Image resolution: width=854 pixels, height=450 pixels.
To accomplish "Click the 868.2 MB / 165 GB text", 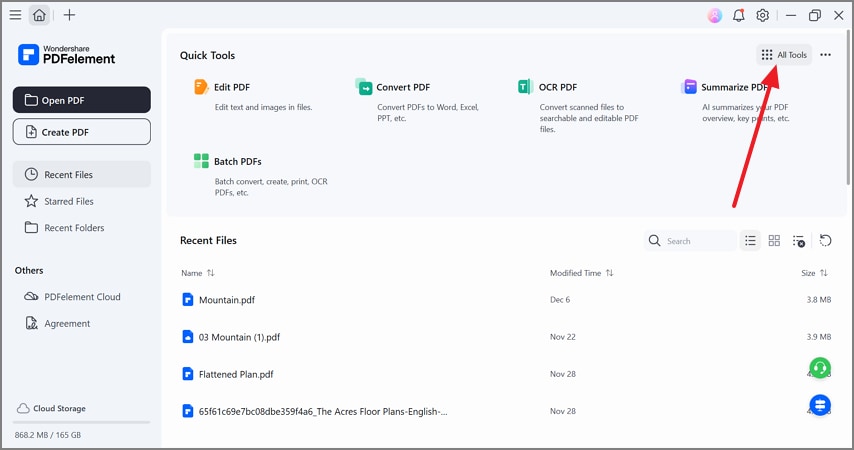I will [x=48, y=435].
